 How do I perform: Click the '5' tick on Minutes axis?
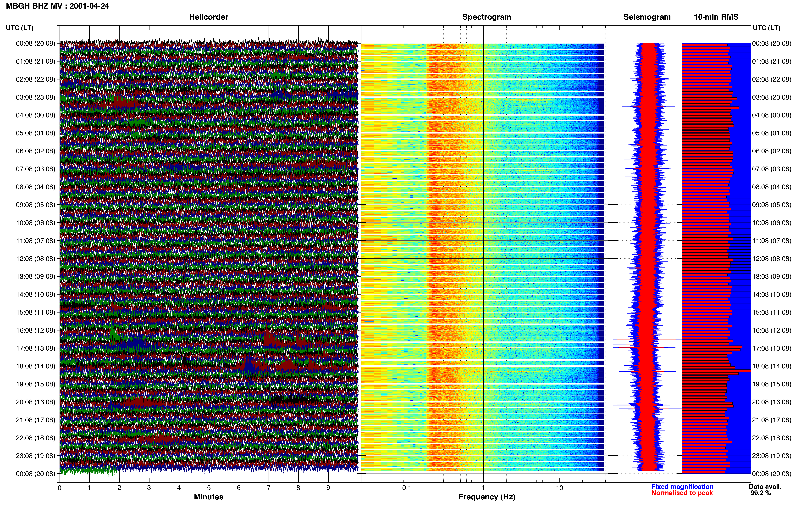tap(209, 488)
